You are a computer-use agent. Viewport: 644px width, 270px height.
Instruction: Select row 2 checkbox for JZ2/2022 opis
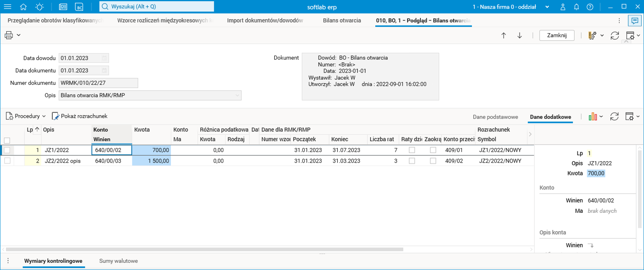click(x=7, y=161)
